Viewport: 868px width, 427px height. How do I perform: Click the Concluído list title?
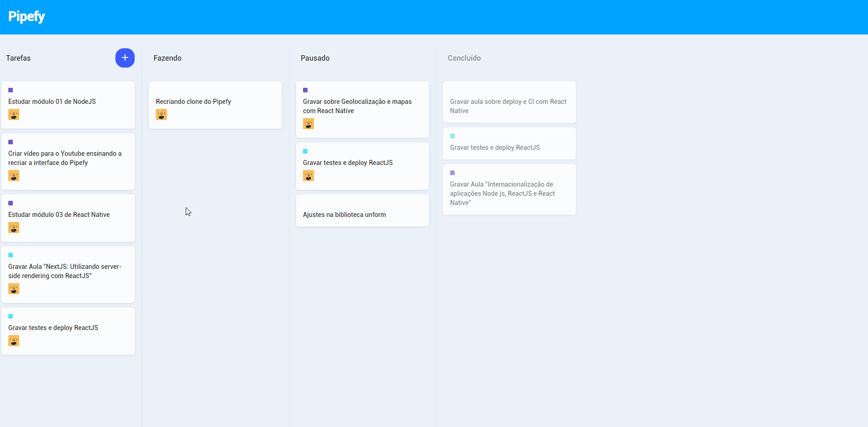click(464, 58)
